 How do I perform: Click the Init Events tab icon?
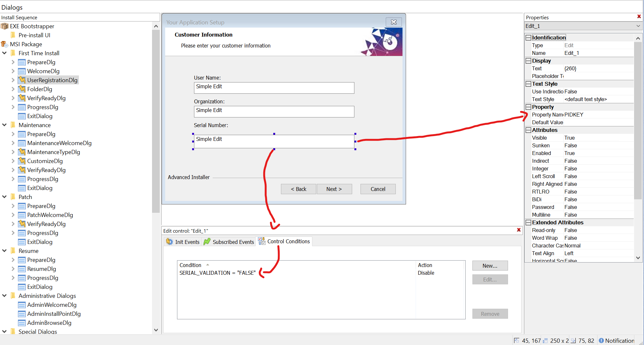pos(169,242)
